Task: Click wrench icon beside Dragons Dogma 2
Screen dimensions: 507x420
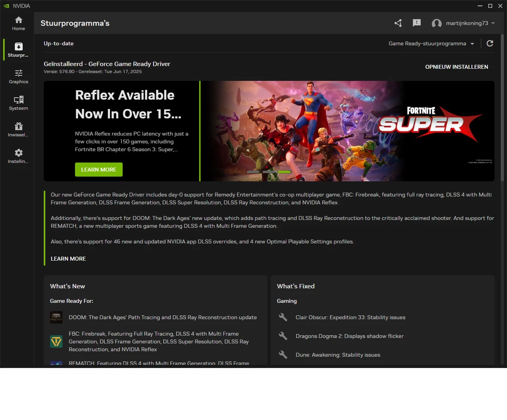Action: [x=283, y=336]
